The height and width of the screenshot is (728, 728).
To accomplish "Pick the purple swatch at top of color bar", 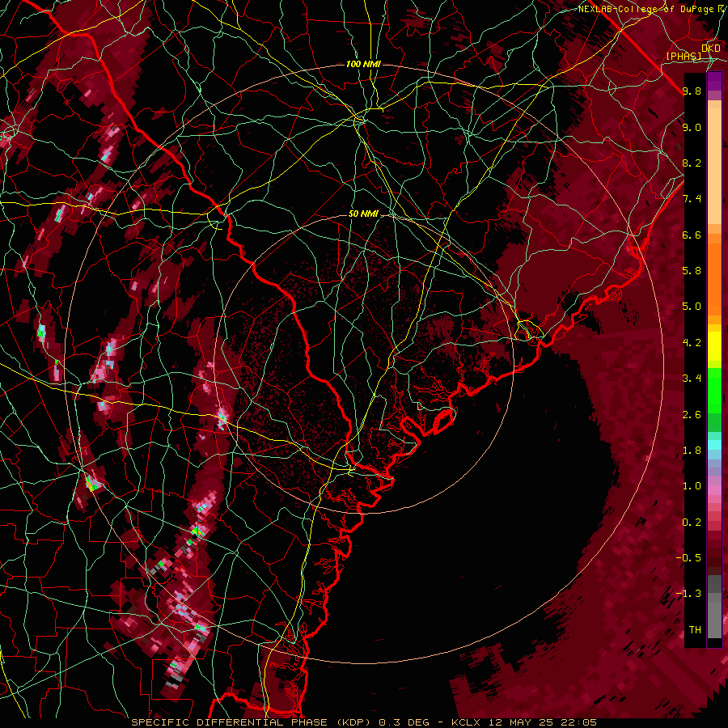I will [714, 81].
